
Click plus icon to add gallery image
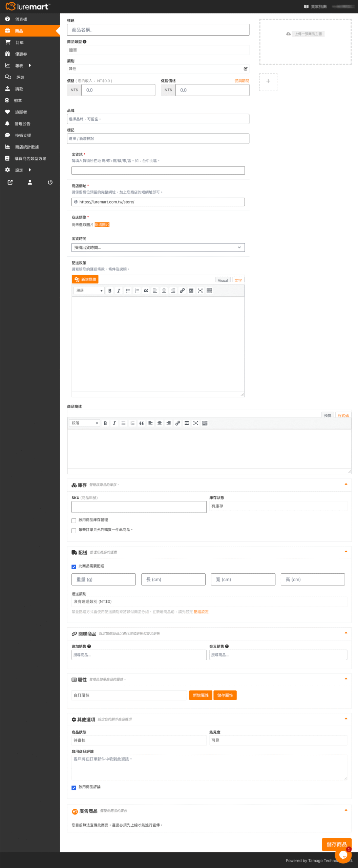point(268,82)
